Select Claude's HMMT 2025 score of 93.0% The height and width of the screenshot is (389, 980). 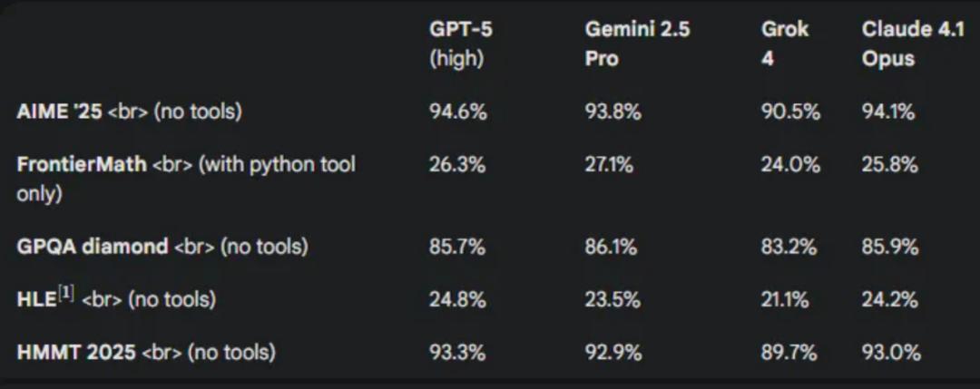tap(891, 352)
